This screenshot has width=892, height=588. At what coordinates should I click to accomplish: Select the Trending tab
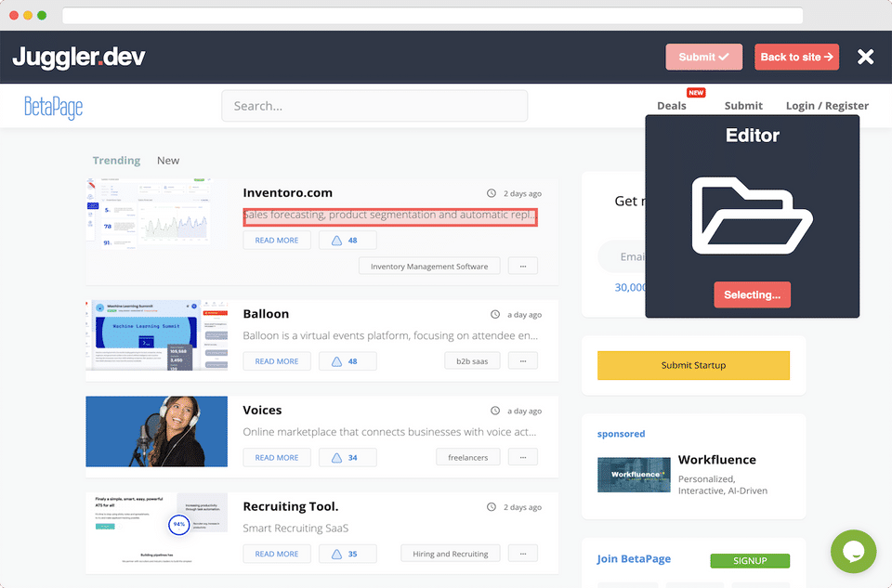click(117, 161)
